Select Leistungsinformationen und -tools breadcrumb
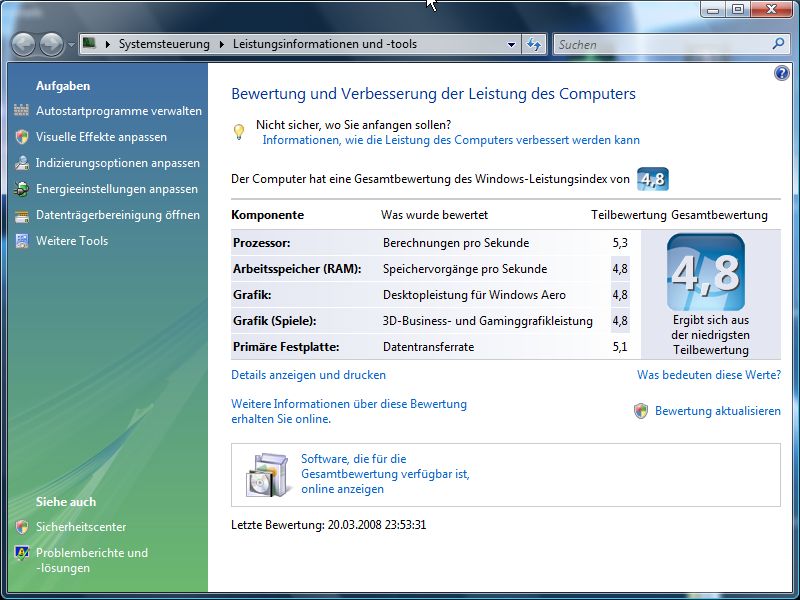 coord(325,44)
